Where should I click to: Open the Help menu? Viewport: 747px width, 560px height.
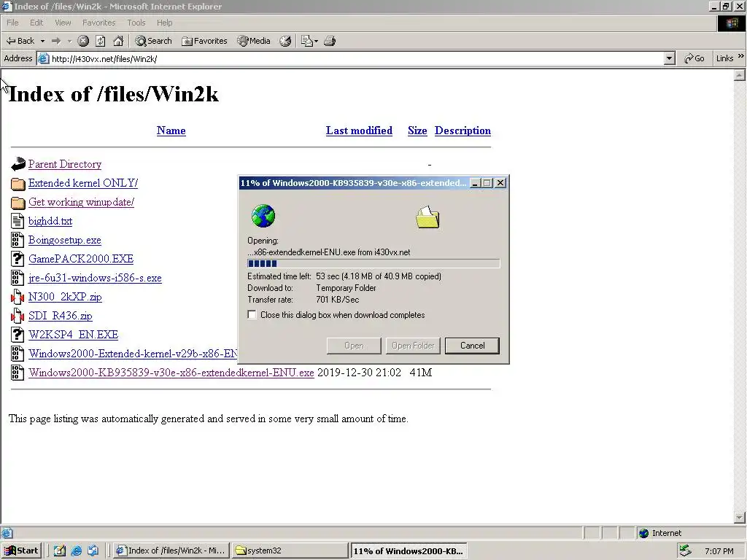(164, 23)
